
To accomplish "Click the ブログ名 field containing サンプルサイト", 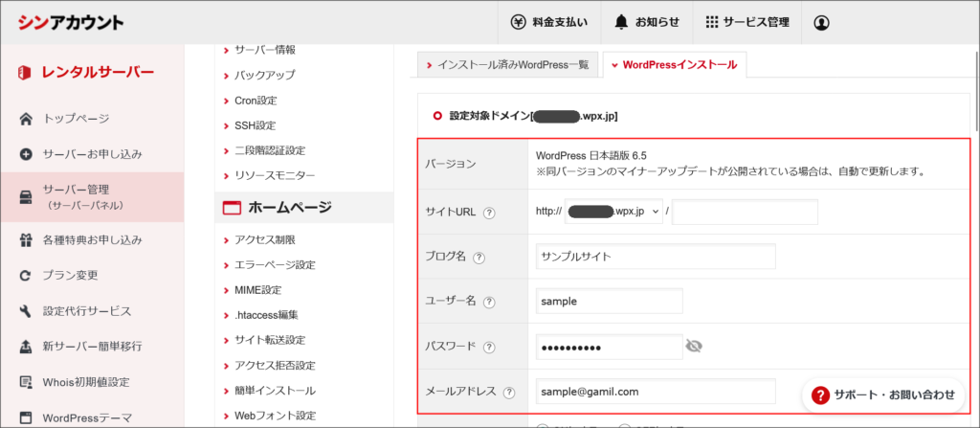I will pyautogui.click(x=656, y=257).
